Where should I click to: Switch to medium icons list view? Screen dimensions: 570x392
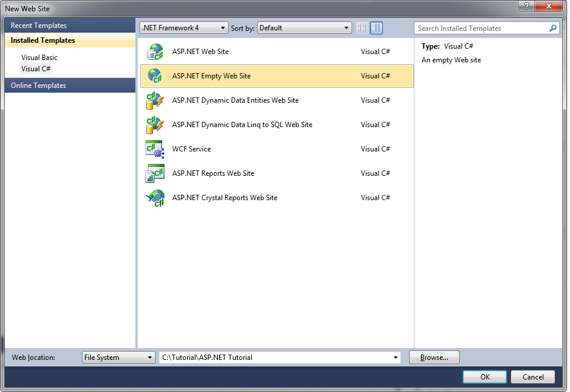pyautogui.click(x=376, y=28)
